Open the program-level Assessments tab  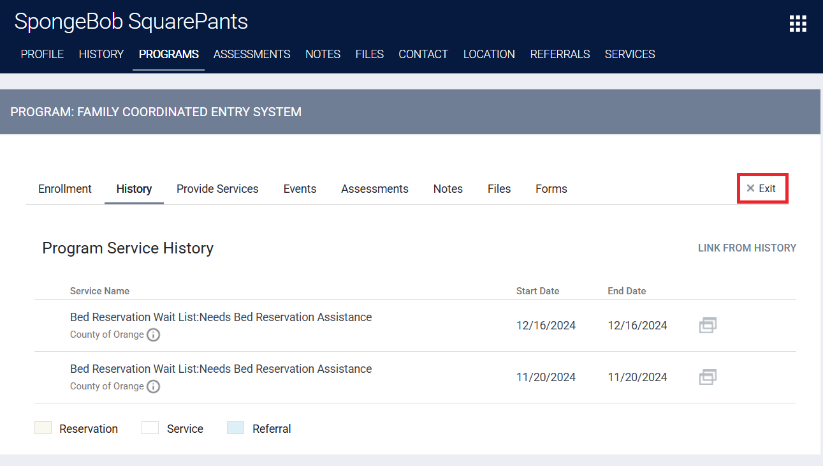[374, 189]
